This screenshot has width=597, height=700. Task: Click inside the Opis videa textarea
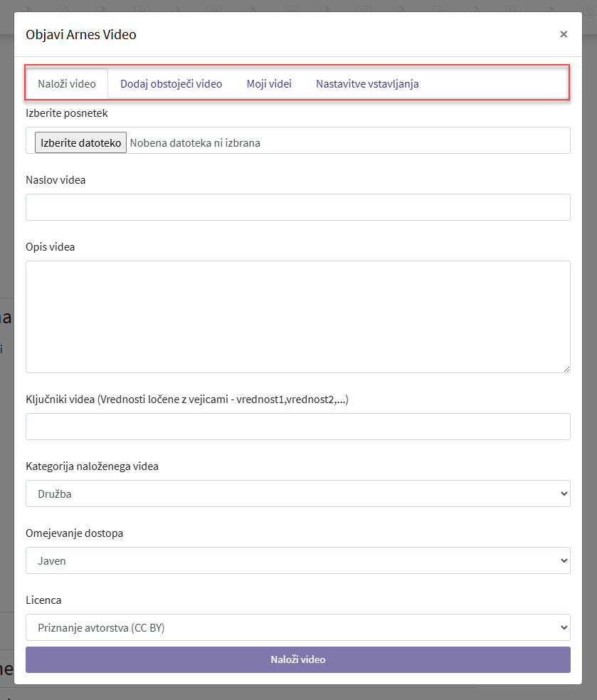point(297,316)
